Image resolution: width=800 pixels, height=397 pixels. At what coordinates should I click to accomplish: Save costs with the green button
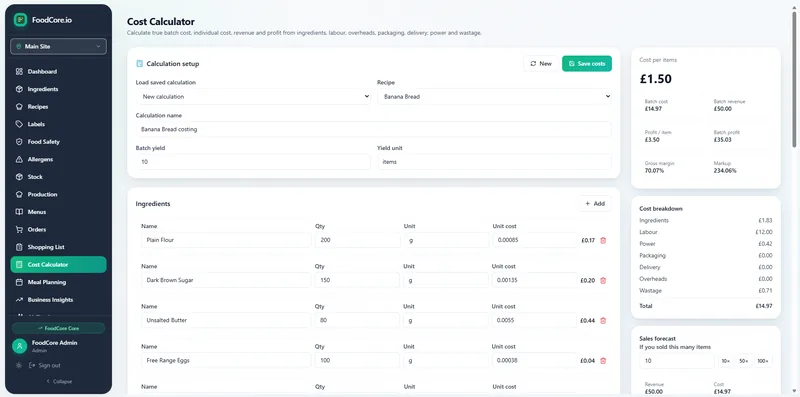click(587, 64)
